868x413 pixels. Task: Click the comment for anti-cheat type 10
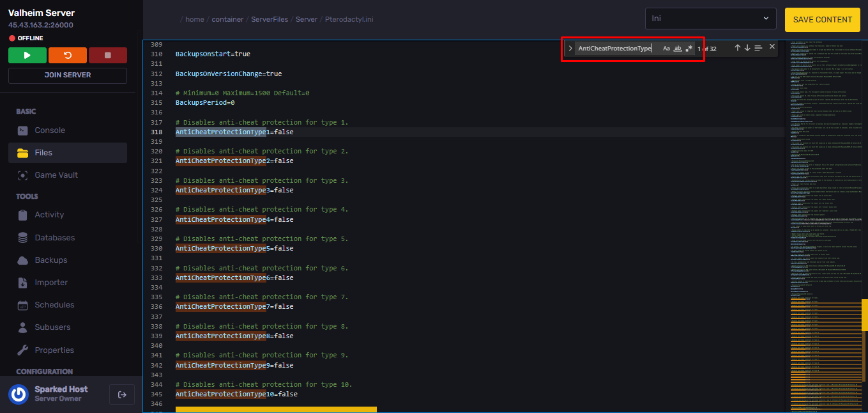264,385
